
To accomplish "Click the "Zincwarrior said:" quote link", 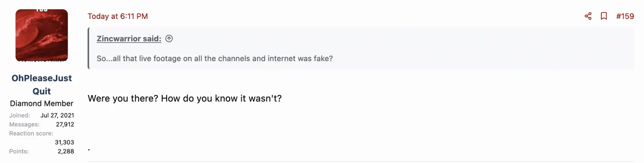I will pyautogui.click(x=129, y=39).
